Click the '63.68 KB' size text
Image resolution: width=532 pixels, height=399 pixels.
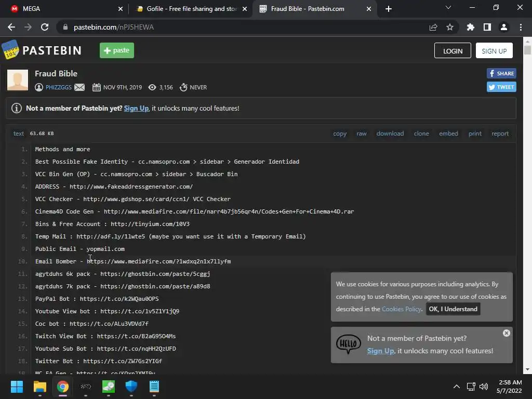point(42,134)
